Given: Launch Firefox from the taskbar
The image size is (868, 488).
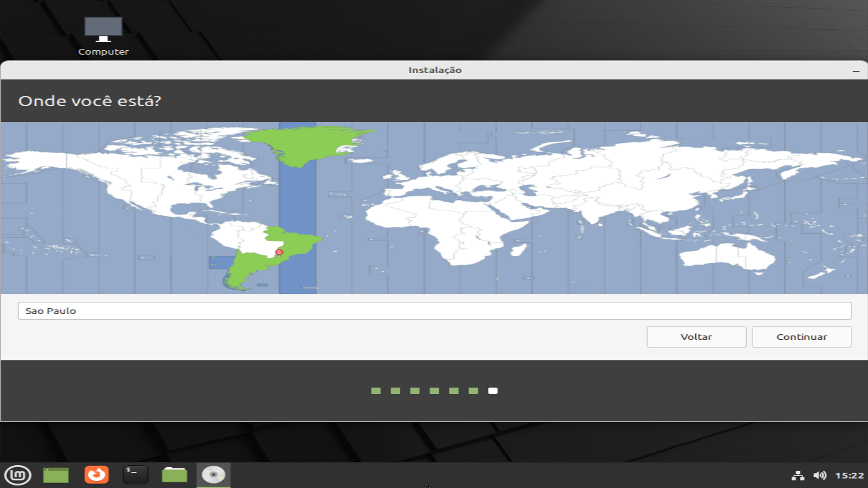Looking at the screenshot, I should [x=97, y=475].
